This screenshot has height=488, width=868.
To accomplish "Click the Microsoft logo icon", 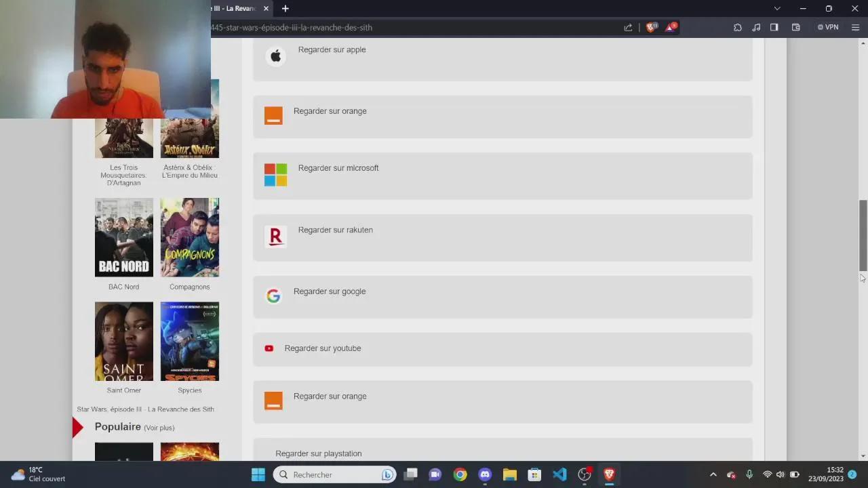I will [x=275, y=175].
